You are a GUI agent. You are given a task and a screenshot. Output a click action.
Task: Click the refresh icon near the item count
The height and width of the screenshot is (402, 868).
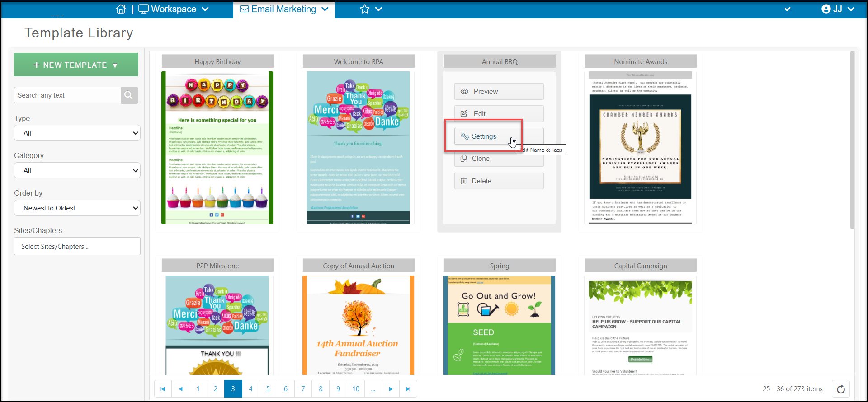click(840, 389)
